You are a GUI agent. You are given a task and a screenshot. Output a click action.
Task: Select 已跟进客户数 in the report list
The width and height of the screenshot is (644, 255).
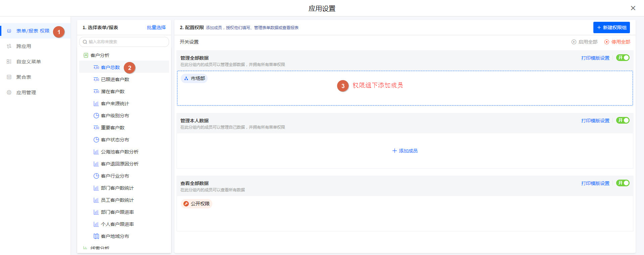(115, 79)
